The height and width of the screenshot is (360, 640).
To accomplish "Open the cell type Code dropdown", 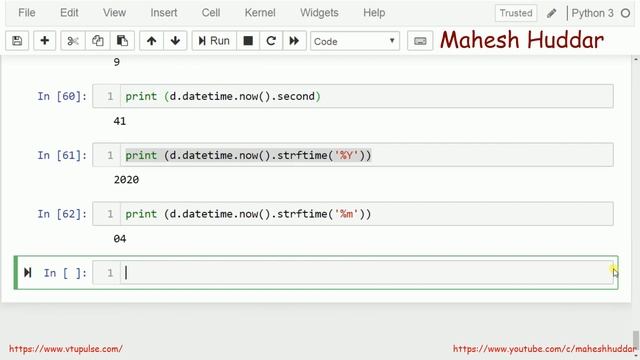I will tap(355, 41).
